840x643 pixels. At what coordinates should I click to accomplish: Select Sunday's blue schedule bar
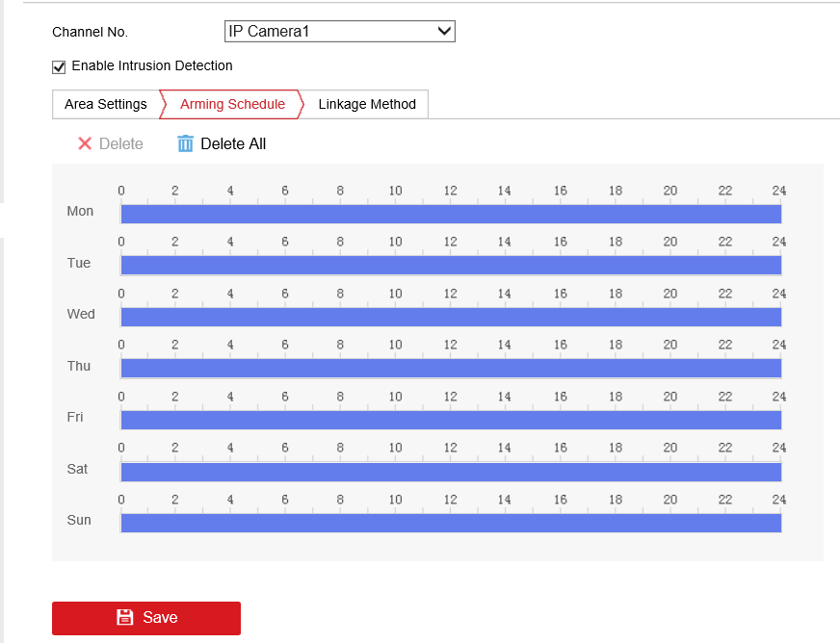pyautogui.click(x=451, y=523)
